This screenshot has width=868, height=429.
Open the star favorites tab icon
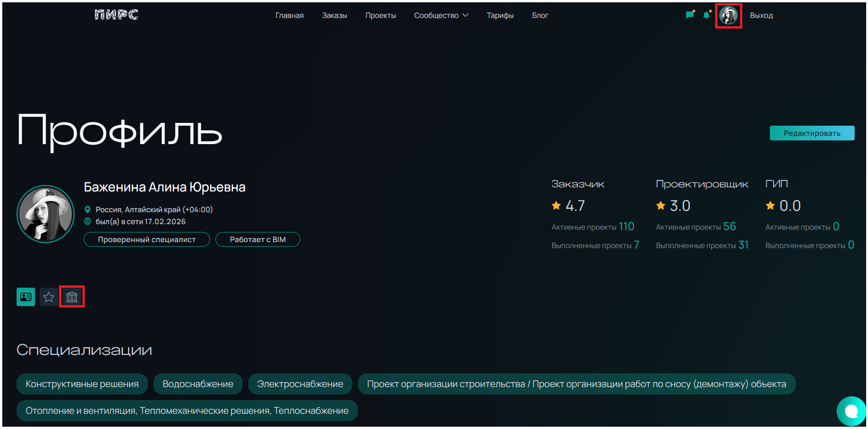49,297
